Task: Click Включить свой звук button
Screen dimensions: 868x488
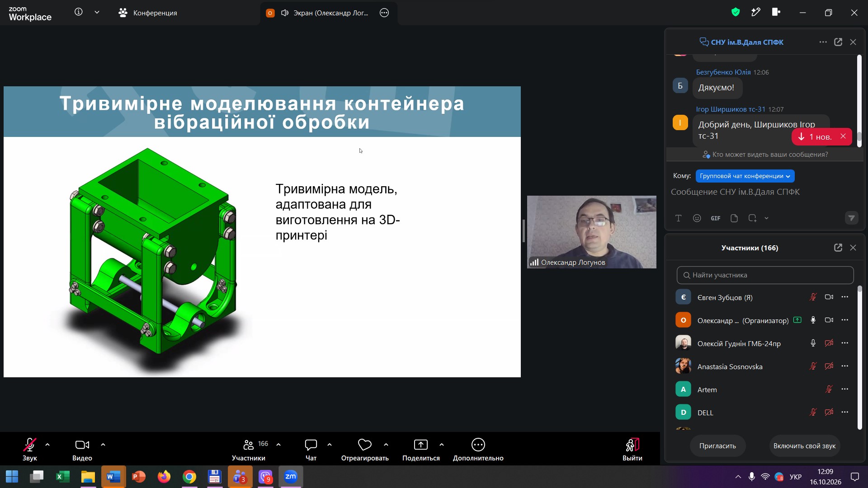Action: [804, 446]
